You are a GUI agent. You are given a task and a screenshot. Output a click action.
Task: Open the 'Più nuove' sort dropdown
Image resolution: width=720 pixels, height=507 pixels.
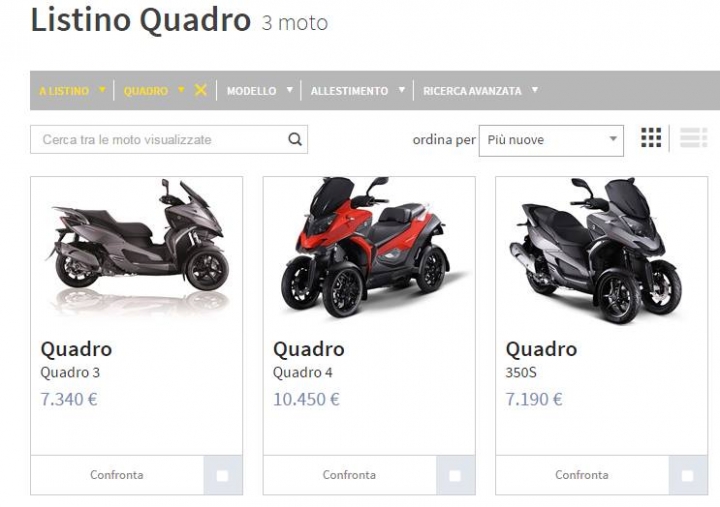551,140
